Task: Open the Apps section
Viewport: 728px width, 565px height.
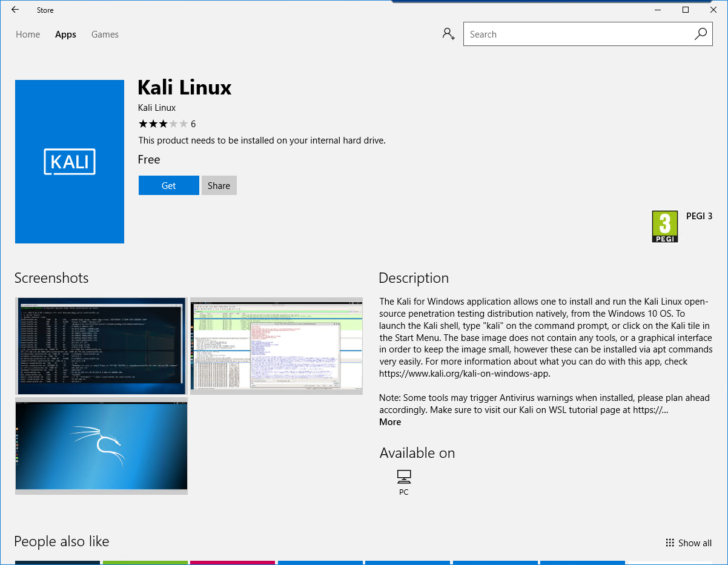Action: point(65,34)
